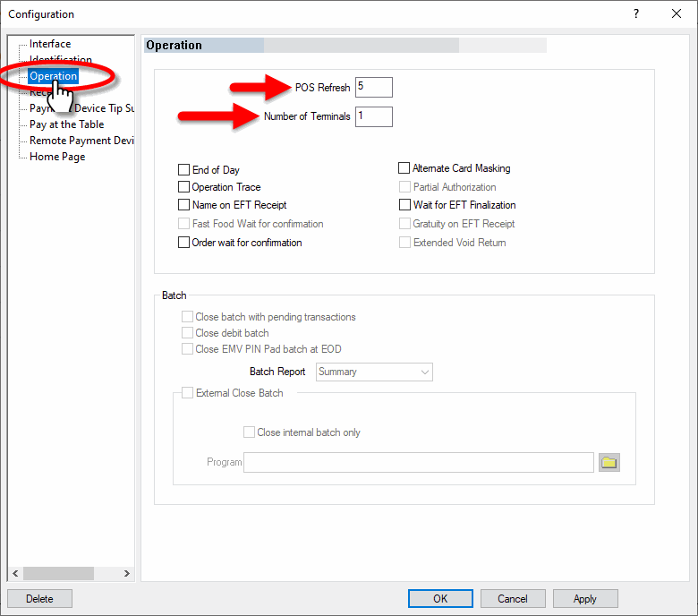Click the horizontal scrollbar thumb in tree panel
This screenshot has width=698, height=616.
click(x=58, y=573)
